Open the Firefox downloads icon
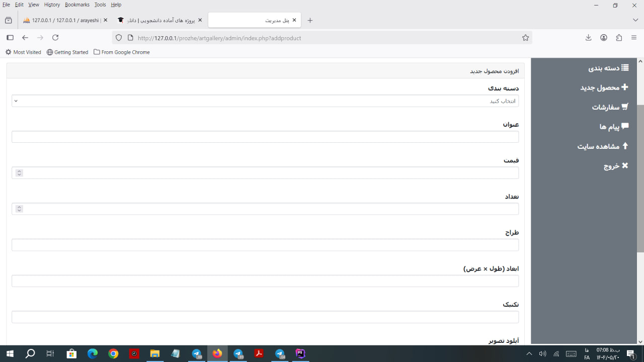 pos(588,38)
